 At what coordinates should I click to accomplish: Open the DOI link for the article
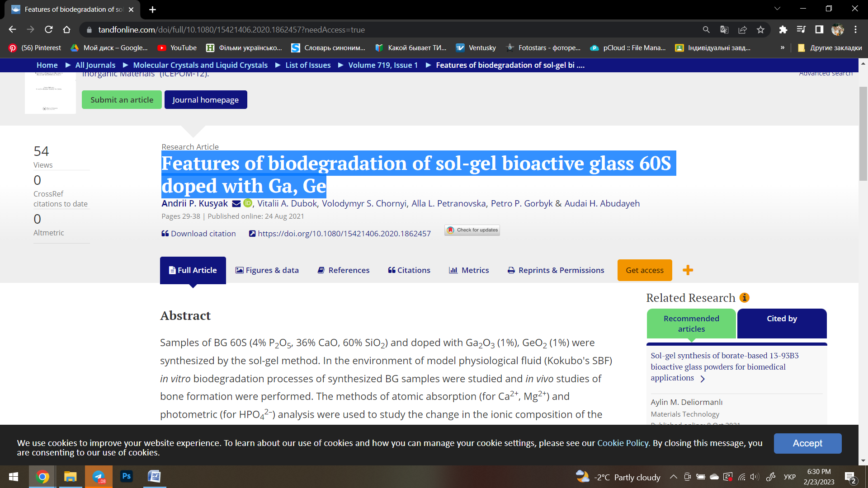(340, 234)
